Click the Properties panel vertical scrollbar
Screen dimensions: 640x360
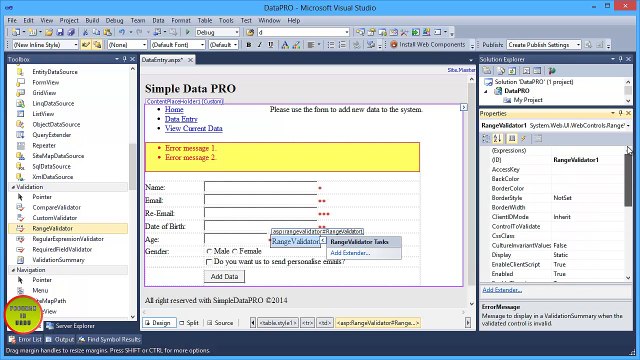pos(628,180)
